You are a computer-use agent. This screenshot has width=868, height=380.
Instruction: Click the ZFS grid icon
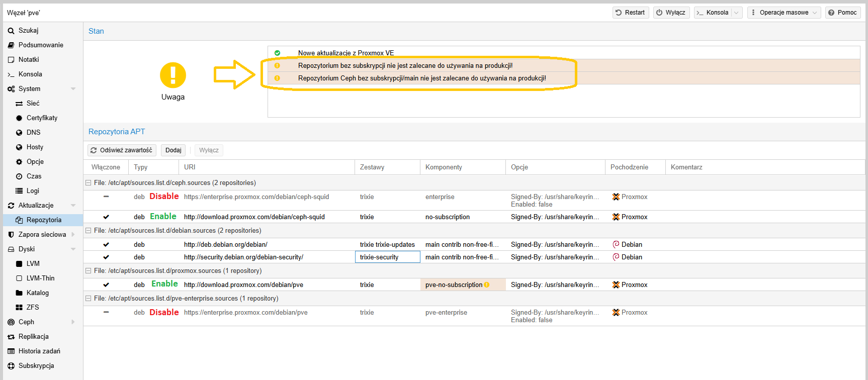pyautogui.click(x=19, y=308)
